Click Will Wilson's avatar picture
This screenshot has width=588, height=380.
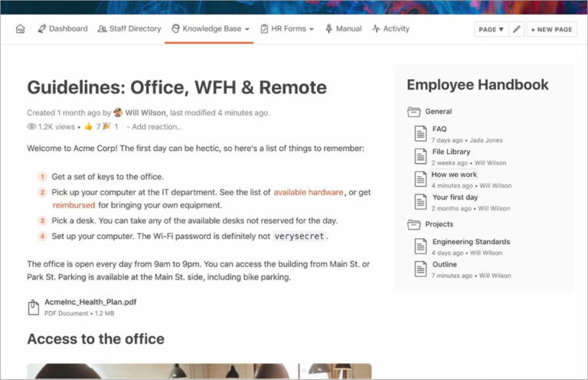pyautogui.click(x=118, y=113)
